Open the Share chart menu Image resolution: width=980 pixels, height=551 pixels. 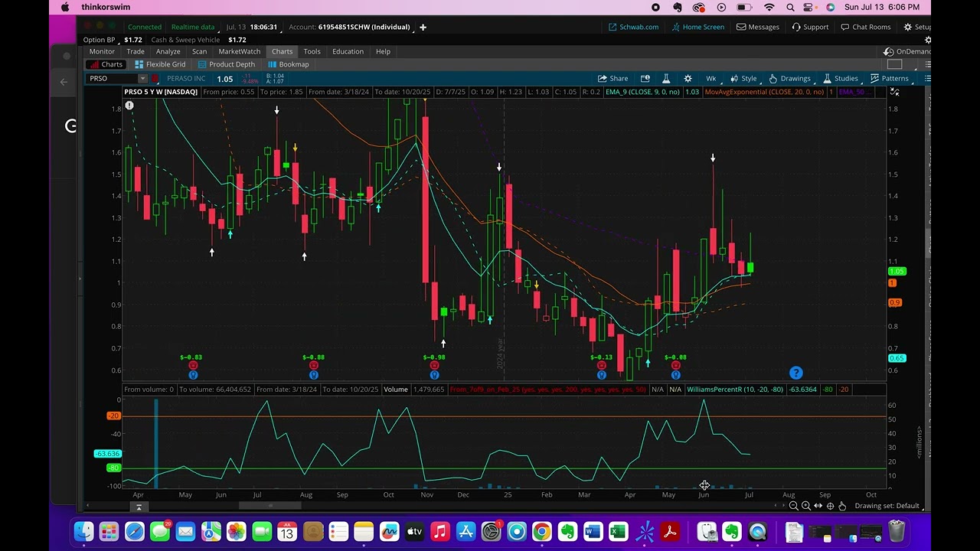point(612,78)
